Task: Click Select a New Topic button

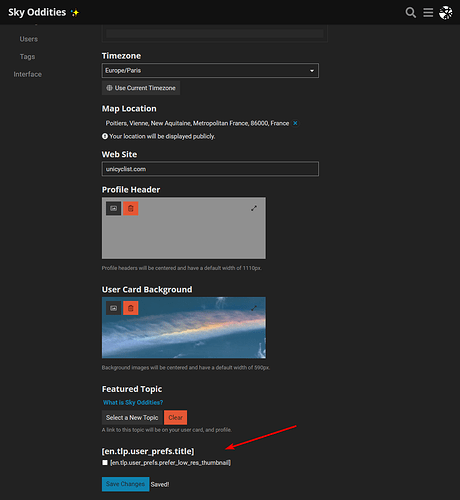Action: (132, 418)
